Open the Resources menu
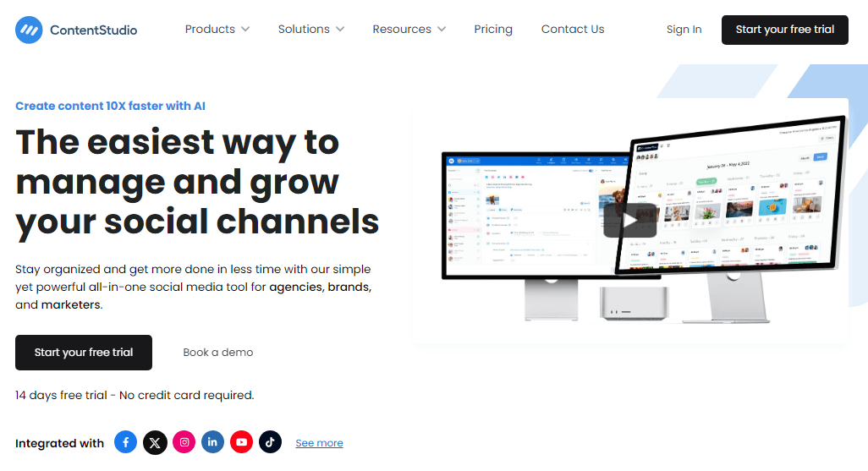Screen dimensions: 868x471 [x=409, y=30]
